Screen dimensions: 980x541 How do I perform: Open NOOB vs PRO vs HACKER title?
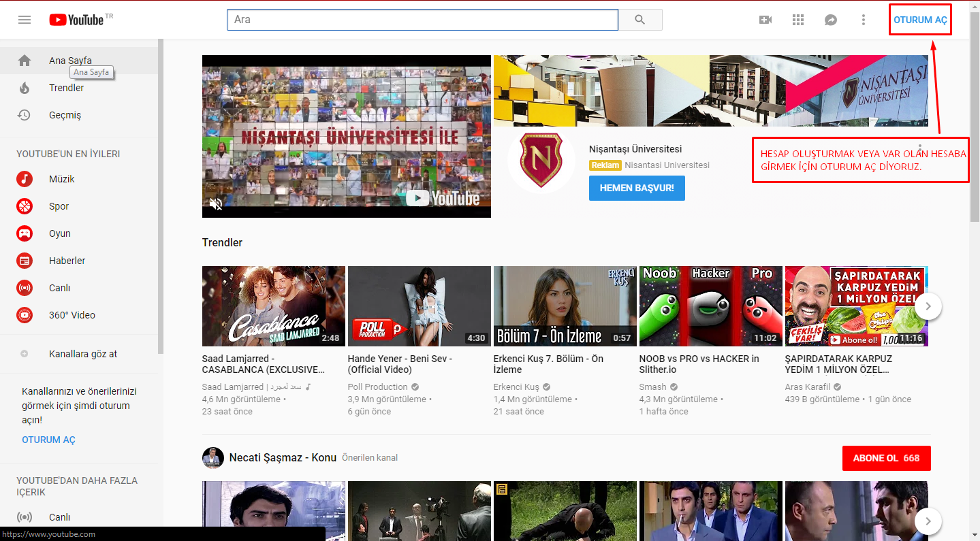699,364
